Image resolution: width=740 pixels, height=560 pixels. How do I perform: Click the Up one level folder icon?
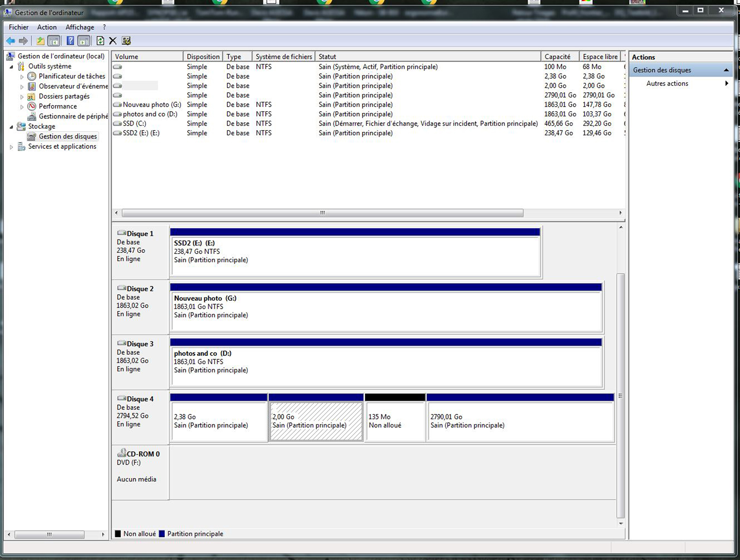(40, 41)
